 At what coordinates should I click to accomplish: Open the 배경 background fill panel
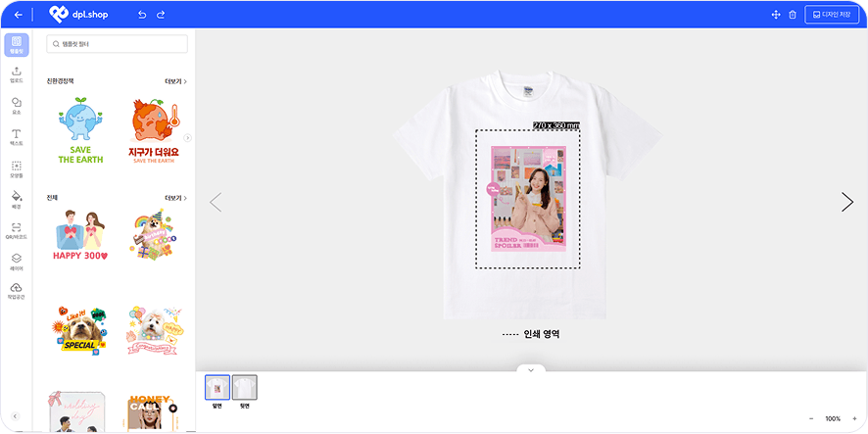[17, 200]
